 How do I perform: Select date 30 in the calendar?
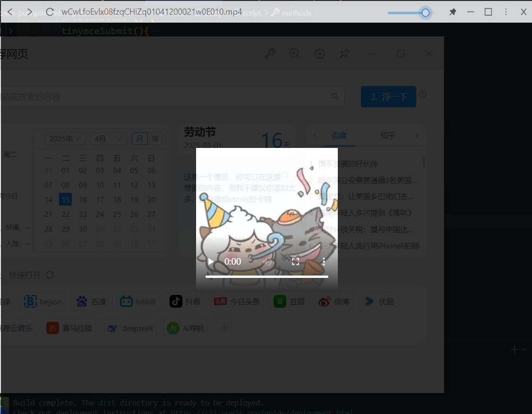click(x=83, y=229)
